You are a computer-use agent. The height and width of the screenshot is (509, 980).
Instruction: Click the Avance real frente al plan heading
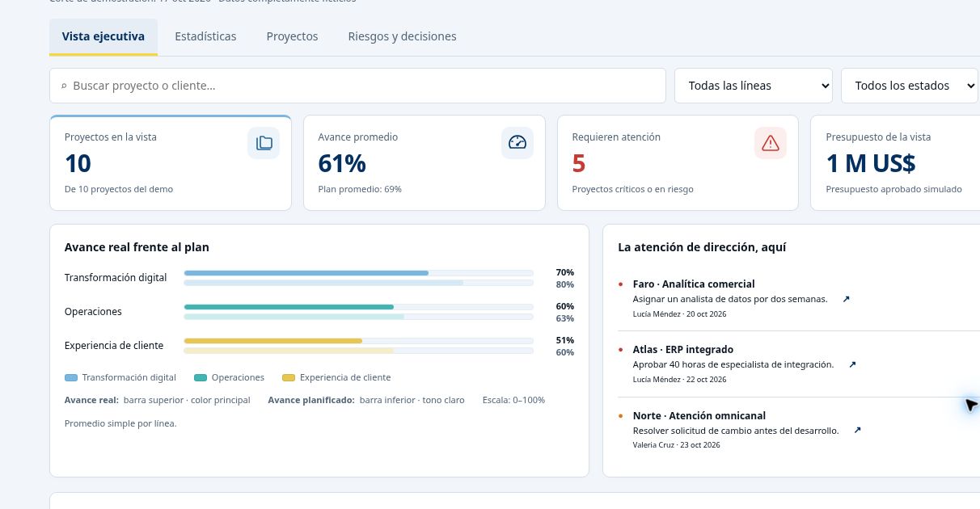pos(137,247)
